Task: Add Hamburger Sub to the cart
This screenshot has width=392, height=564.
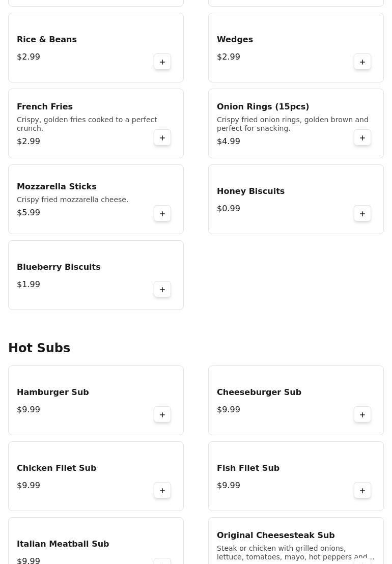Action: (x=162, y=415)
